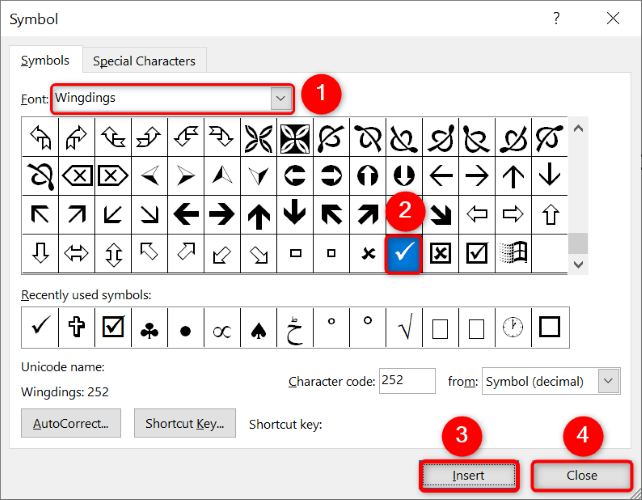The width and height of the screenshot is (642, 500).
Task: Click in the Character code field
Action: tap(407, 381)
